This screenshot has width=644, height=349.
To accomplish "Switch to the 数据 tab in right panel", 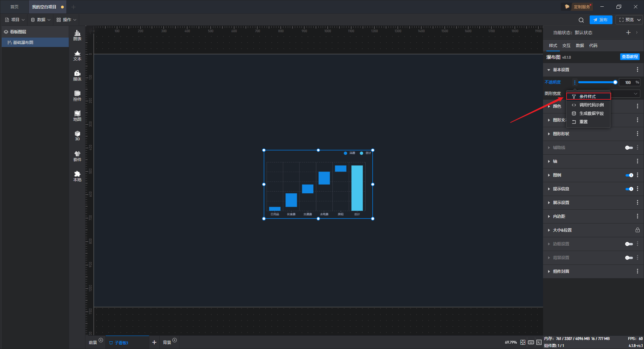I will (x=580, y=46).
